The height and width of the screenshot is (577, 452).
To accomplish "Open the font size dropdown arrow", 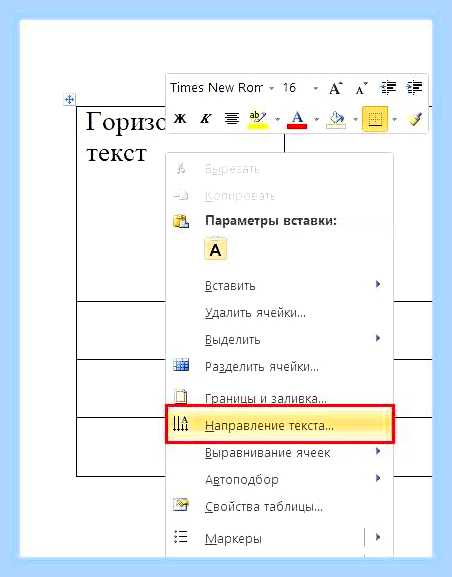I will click(x=315, y=89).
